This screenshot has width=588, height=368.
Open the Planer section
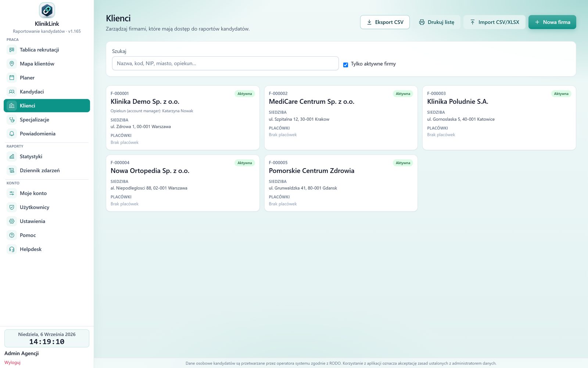point(47,78)
